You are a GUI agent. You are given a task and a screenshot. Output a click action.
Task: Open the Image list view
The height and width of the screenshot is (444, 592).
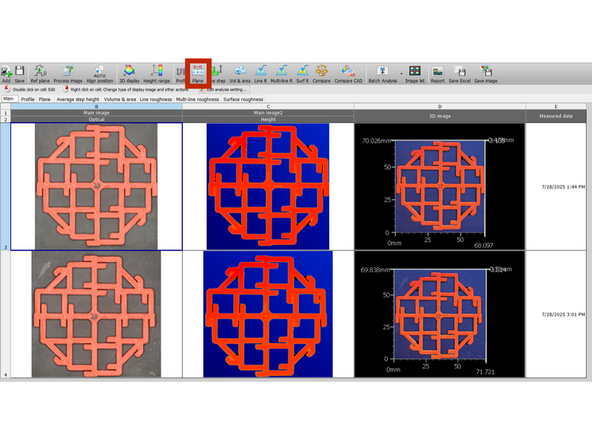(415, 74)
